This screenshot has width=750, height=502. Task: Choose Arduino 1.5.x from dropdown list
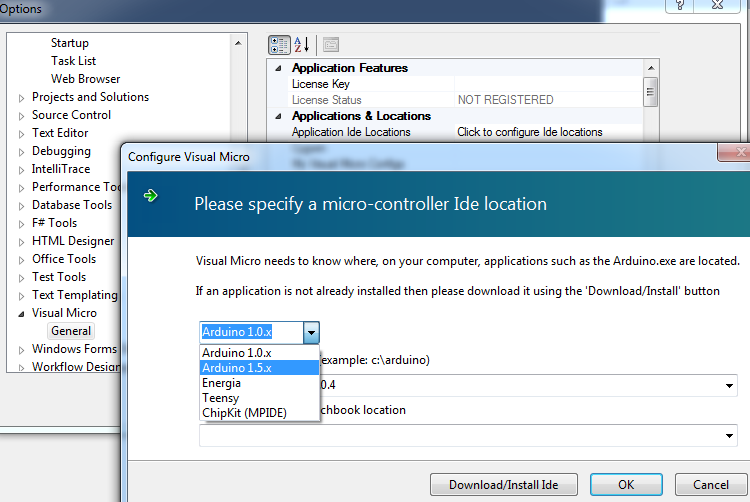259,368
